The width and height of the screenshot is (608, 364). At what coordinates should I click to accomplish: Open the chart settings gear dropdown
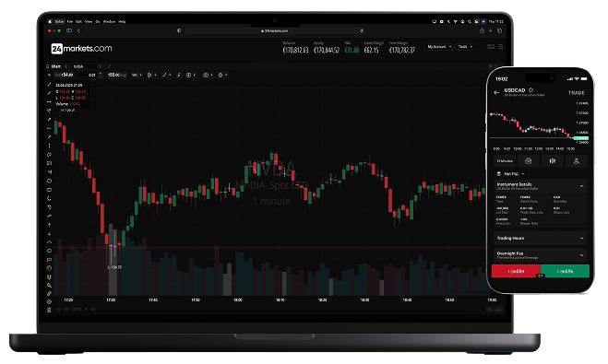(222, 75)
